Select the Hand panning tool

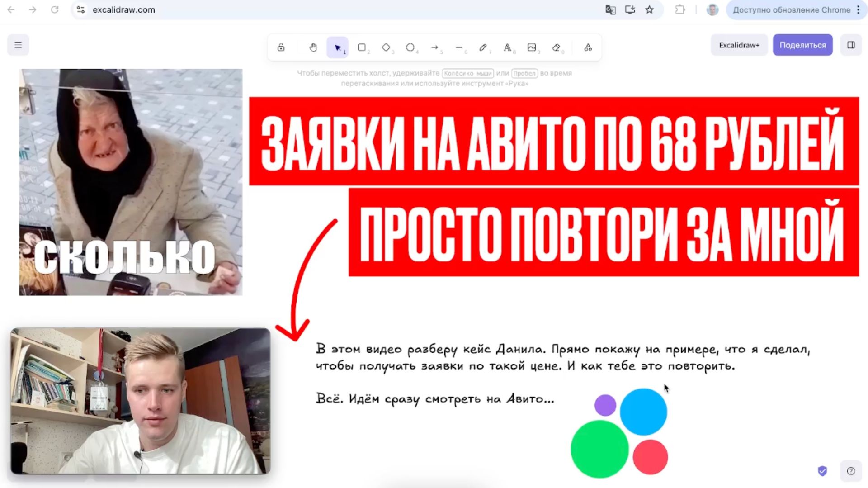click(313, 47)
